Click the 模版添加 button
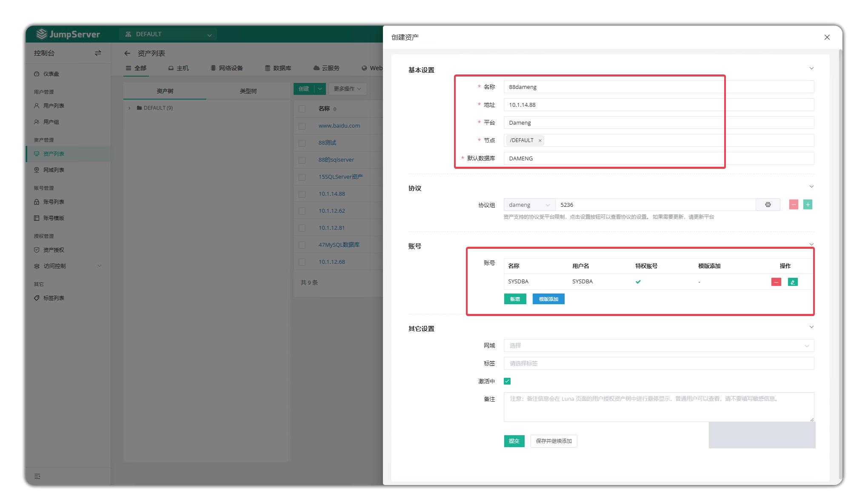Screen dimensions: 868x502 pyautogui.click(x=548, y=299)
